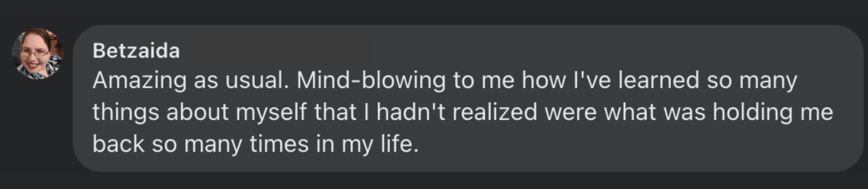Open Betzaida's profile picture avatar

coord(38,54)
